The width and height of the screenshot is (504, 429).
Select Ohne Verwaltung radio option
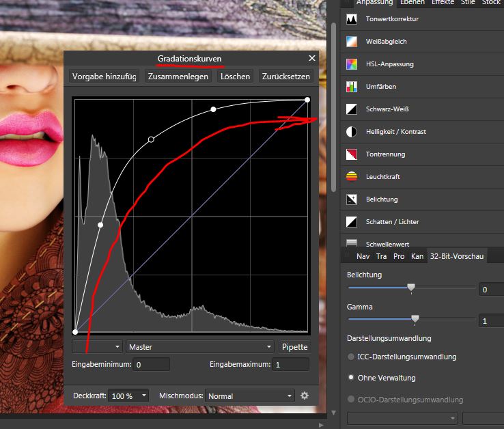tap(351, 378)
